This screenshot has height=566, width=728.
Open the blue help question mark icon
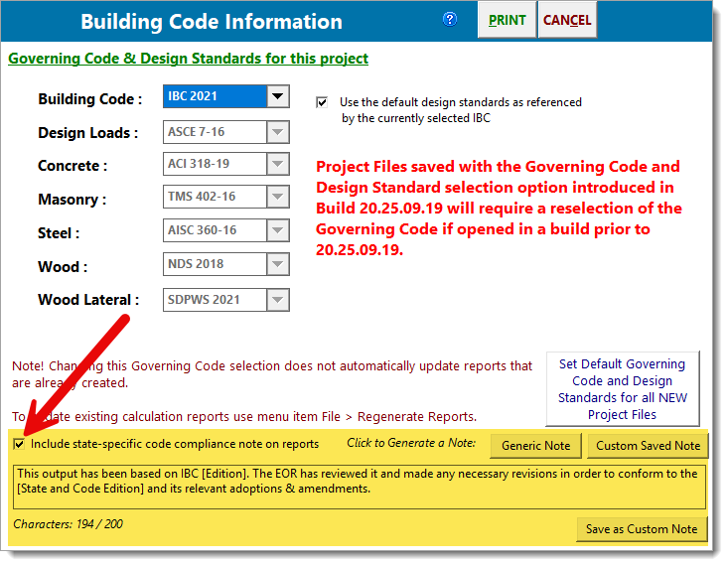pyautogui.click(x=450, y=20)
